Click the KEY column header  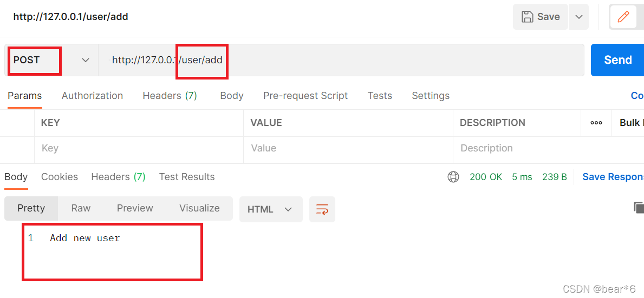[x=50, y=123]
